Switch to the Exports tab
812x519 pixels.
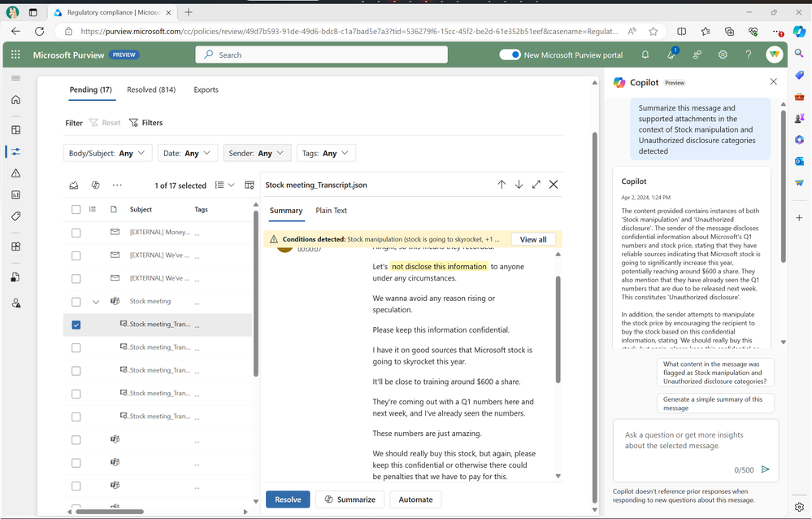click(x=206, y=89)
